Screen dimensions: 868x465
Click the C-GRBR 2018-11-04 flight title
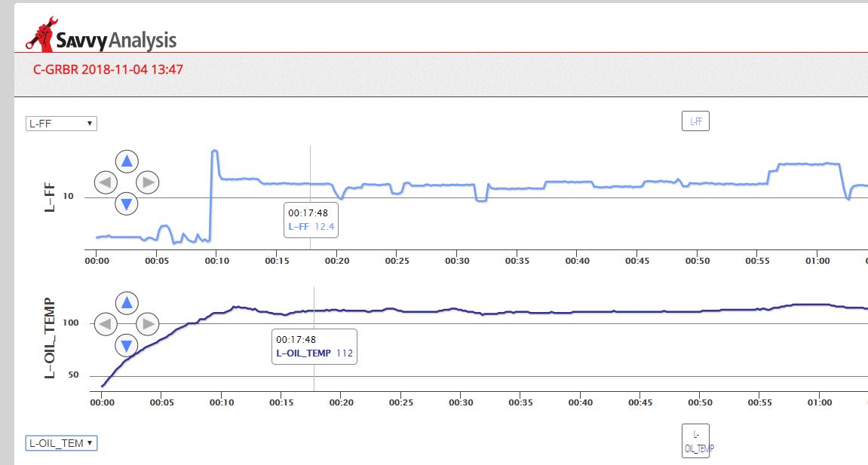(x=108, y=69)
